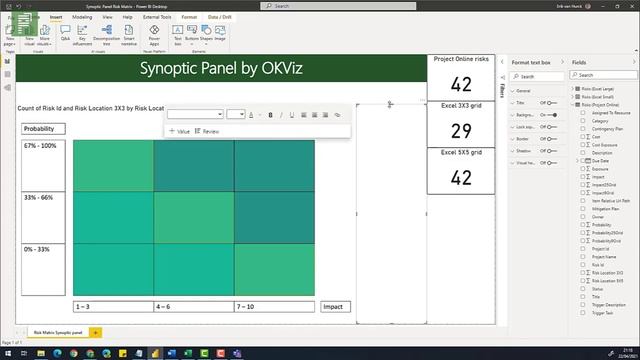Click More visuals in ribbon
This screenshot has height=360, width=640.
pyautogui.click(x=44, y=35)
